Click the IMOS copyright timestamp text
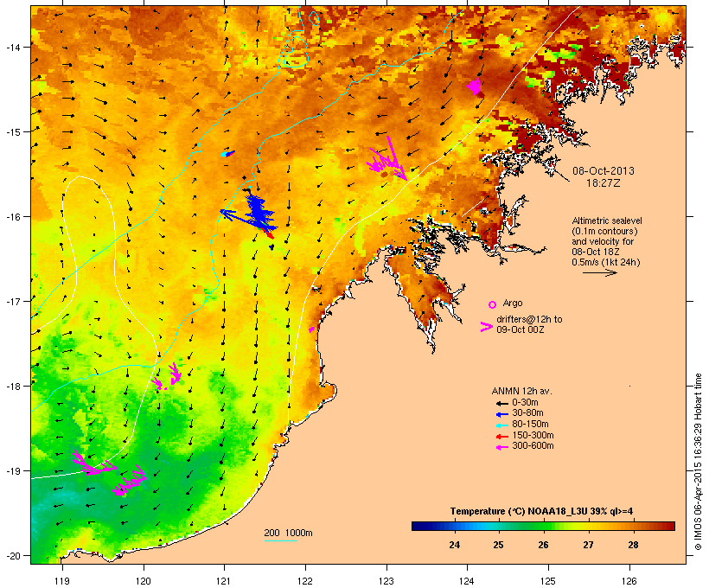Screen dimensions: 709x588 [x=698, y=462]
